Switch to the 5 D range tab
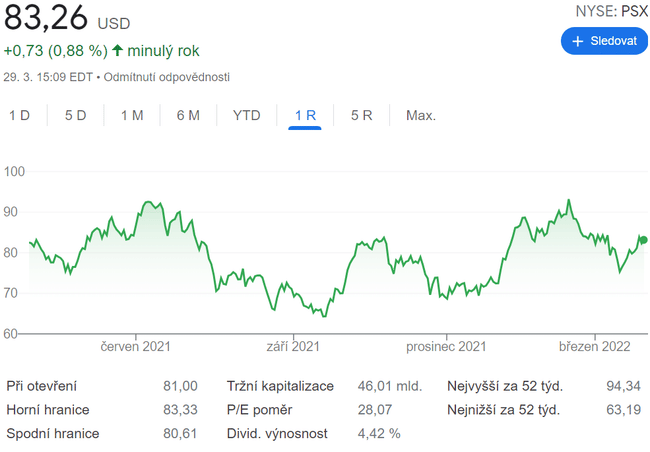Viewport: 650px width, 452px height. 76,115
